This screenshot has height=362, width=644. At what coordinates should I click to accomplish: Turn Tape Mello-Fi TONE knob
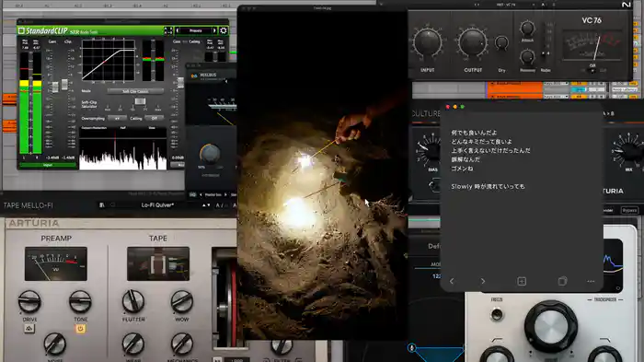(x=80, y=301)
